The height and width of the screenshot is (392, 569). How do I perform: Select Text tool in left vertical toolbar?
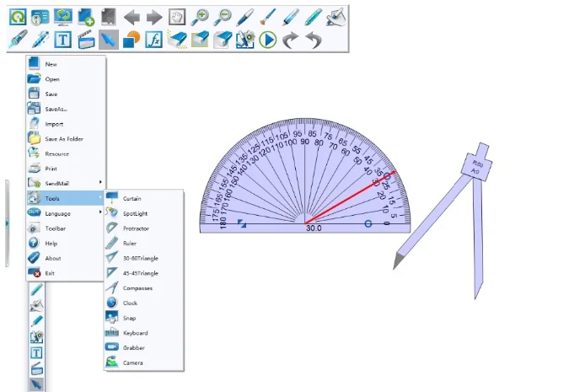[36, 352]
